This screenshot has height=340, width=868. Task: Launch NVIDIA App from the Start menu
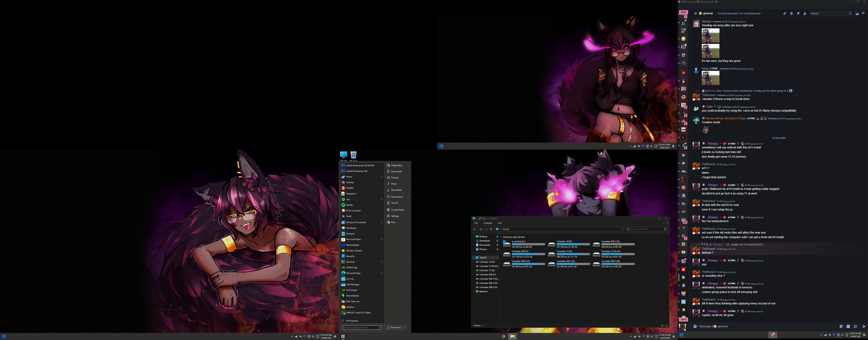click(x=362, y=268)
